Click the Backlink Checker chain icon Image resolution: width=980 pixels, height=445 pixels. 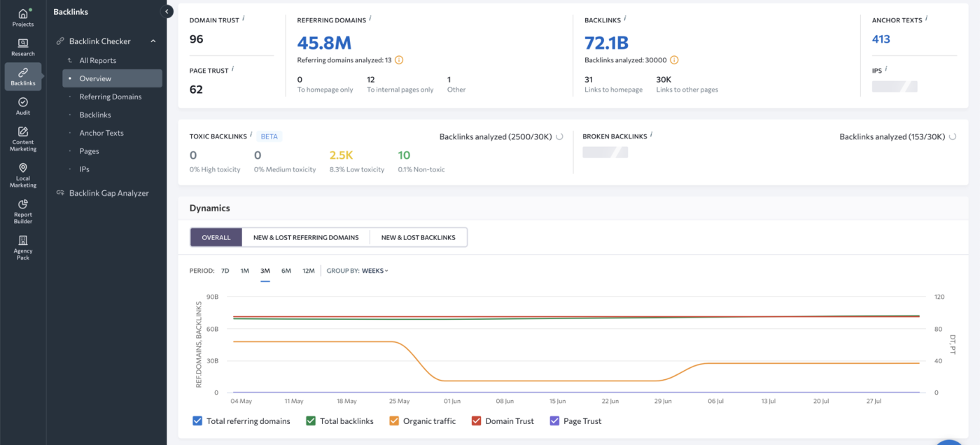point(60,41)
